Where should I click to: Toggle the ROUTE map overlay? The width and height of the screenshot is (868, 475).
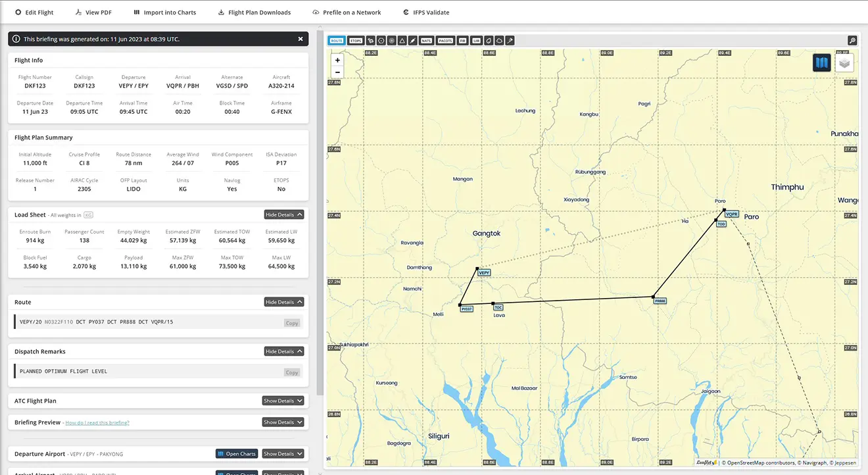[x=337, y=40]
